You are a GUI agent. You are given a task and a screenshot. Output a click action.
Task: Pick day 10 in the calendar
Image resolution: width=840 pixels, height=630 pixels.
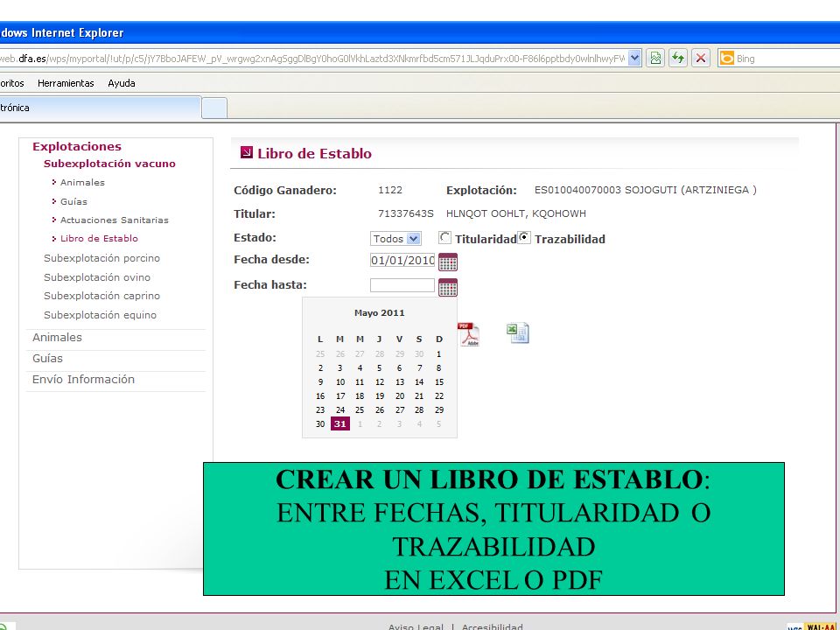coord(340,382)
